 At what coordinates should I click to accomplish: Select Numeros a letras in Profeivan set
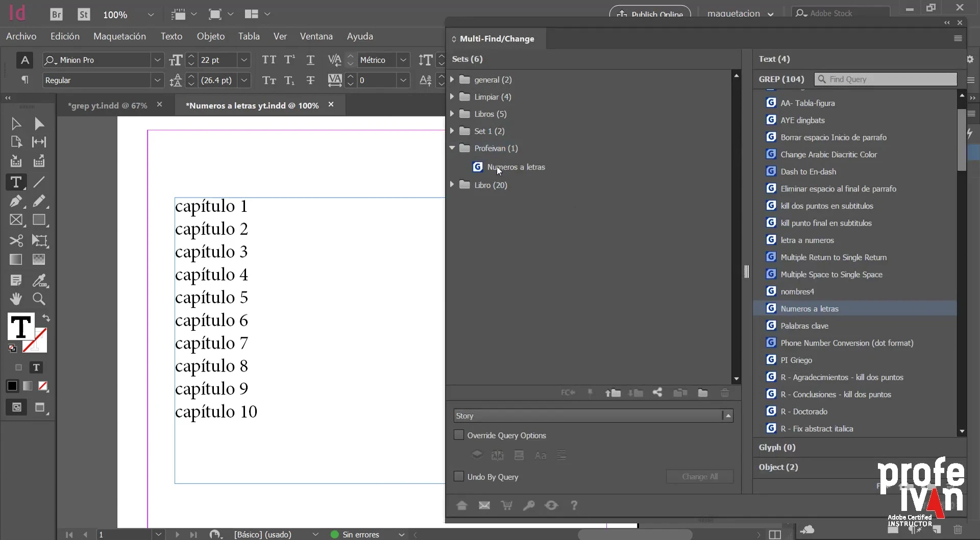coord(516,167)
